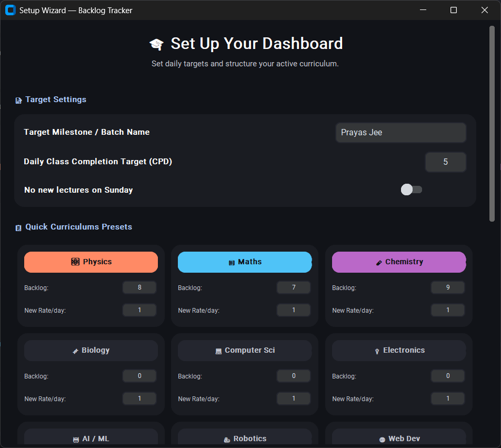Click the 'Target Milestone / Batch Name' label
The height and width of the screenshot is (448, 501).
[87, 132]
